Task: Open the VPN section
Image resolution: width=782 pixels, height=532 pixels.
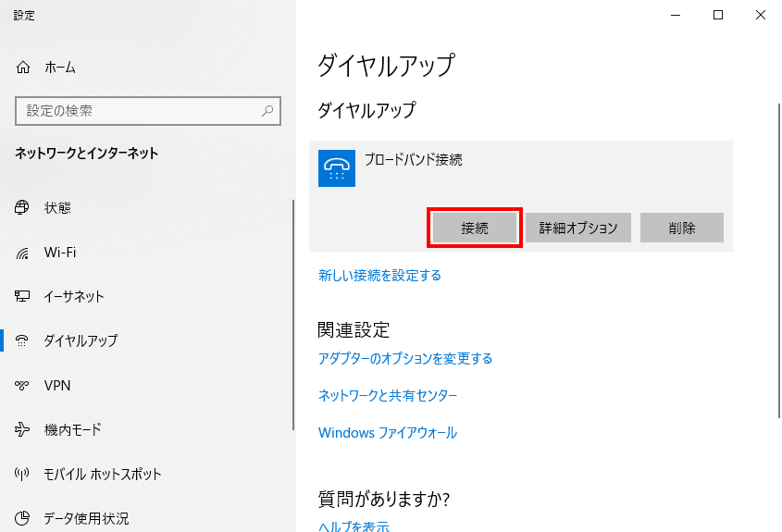Action: coord(56,386)
